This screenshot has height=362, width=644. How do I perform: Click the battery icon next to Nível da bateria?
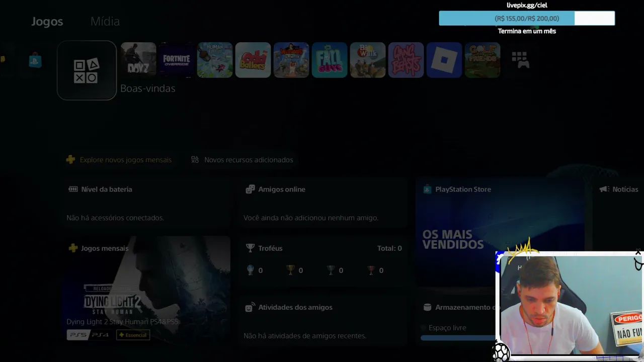click(x=73, y=189)
